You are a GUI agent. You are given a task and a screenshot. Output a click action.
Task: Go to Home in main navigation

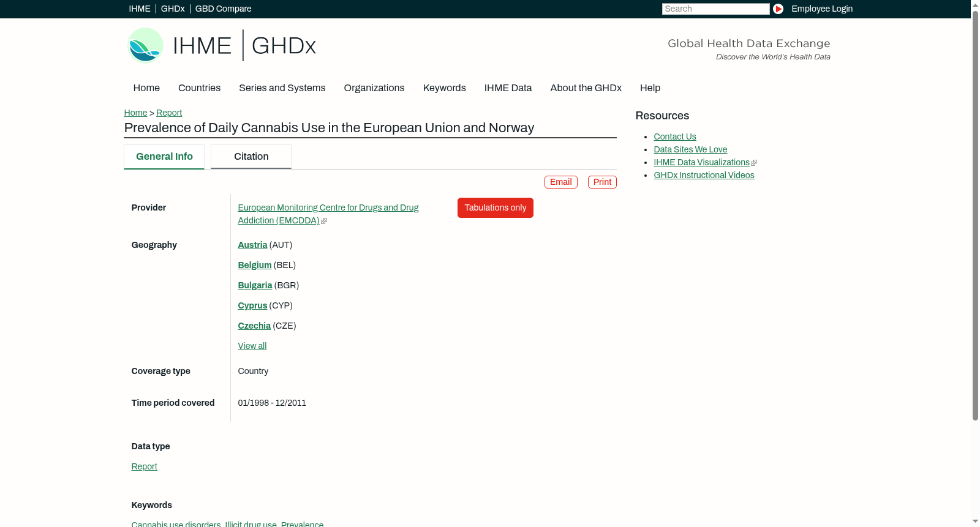[146, 88]
